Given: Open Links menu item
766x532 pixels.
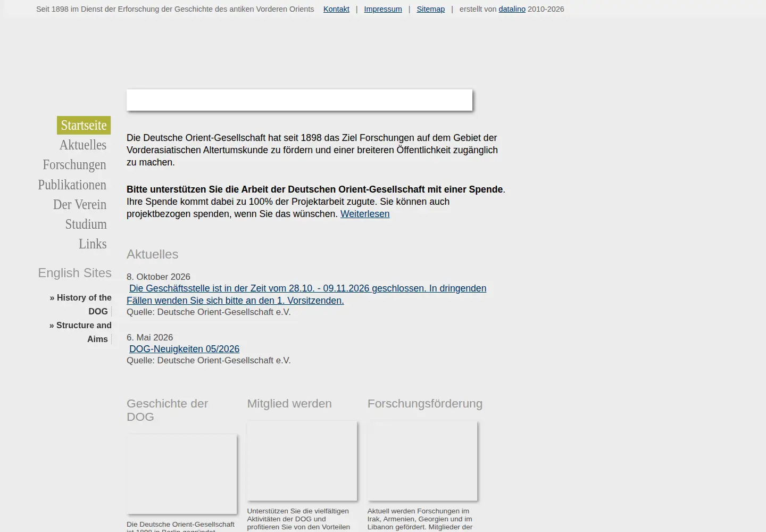Looking at the screenshot, I should coord(93,244).
